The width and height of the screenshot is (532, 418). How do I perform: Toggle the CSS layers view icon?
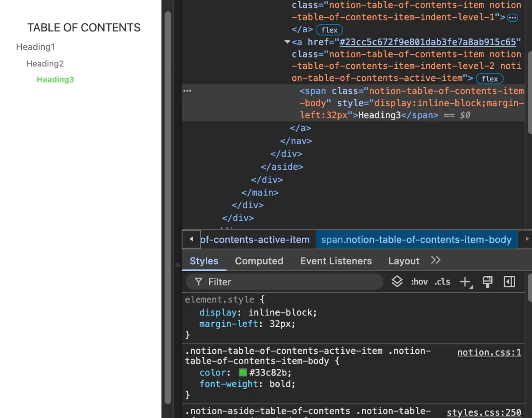coord(397,281)
